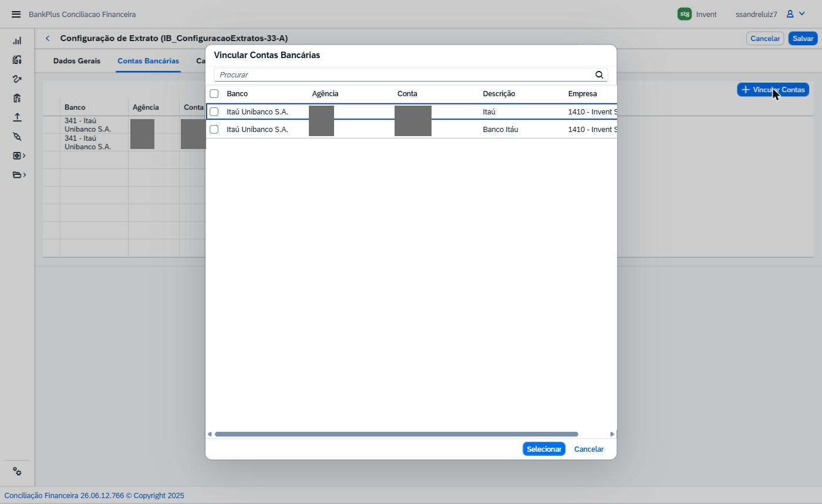
Task: Click the Agência column header in dialog
Action: 325,94
